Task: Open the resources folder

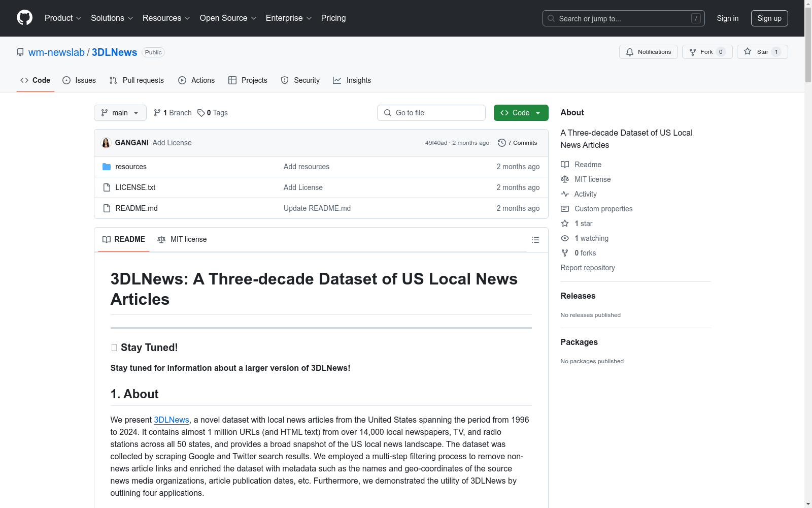Action: click(x=131, y=167)
